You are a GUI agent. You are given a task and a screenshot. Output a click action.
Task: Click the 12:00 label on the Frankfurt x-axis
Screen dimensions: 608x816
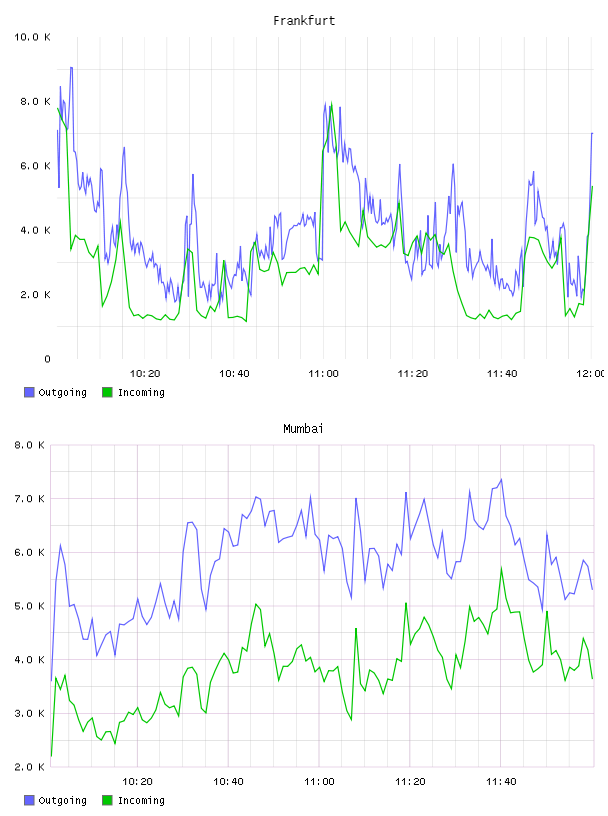[590, 374]
